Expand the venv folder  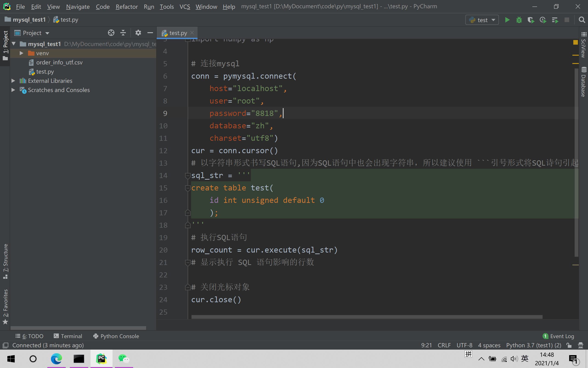point(21,53)
